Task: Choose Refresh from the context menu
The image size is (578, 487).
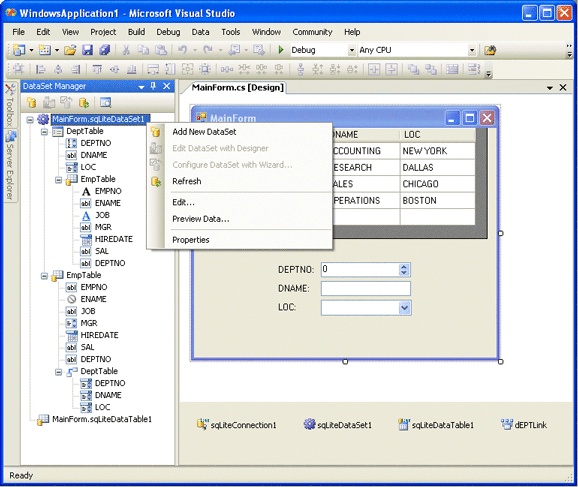Action: [240, 181]
